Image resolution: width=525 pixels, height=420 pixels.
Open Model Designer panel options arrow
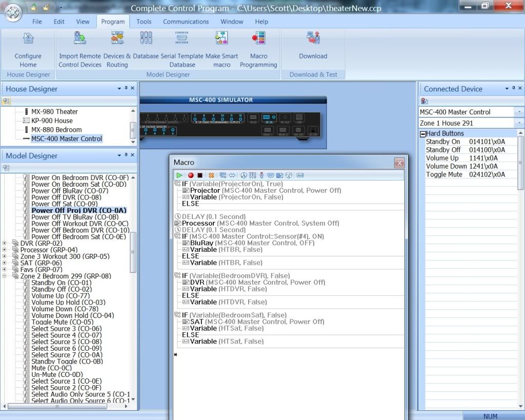pyautogui.click(x=119, y=155)
